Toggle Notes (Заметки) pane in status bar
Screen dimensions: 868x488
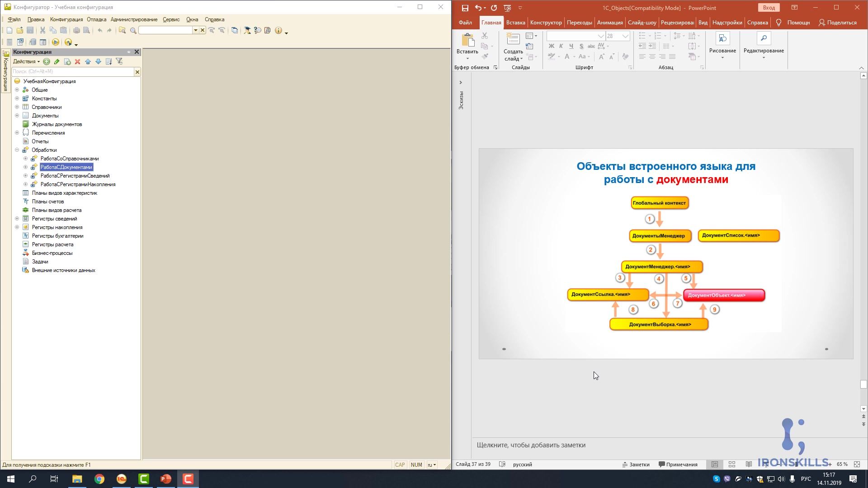tap(636, 465)
